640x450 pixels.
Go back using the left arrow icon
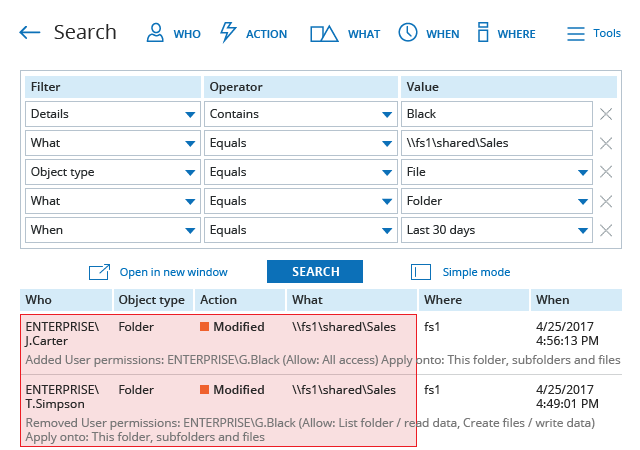coord(30,32)
